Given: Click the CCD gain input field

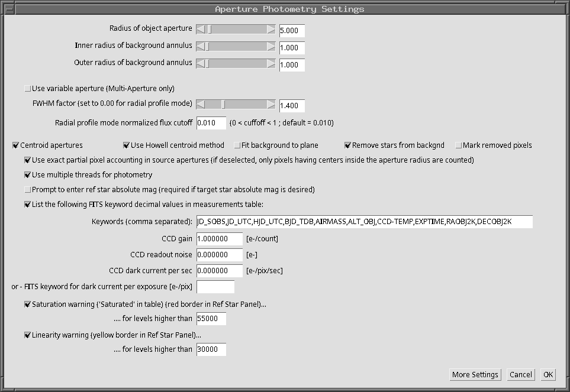Looking at the screenshot, I should pos(219,239).
